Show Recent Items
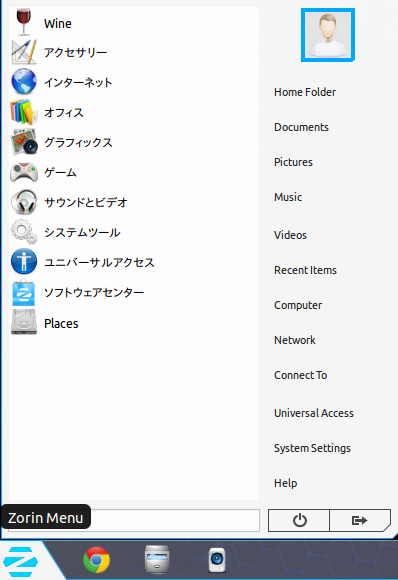 (305, 270)
